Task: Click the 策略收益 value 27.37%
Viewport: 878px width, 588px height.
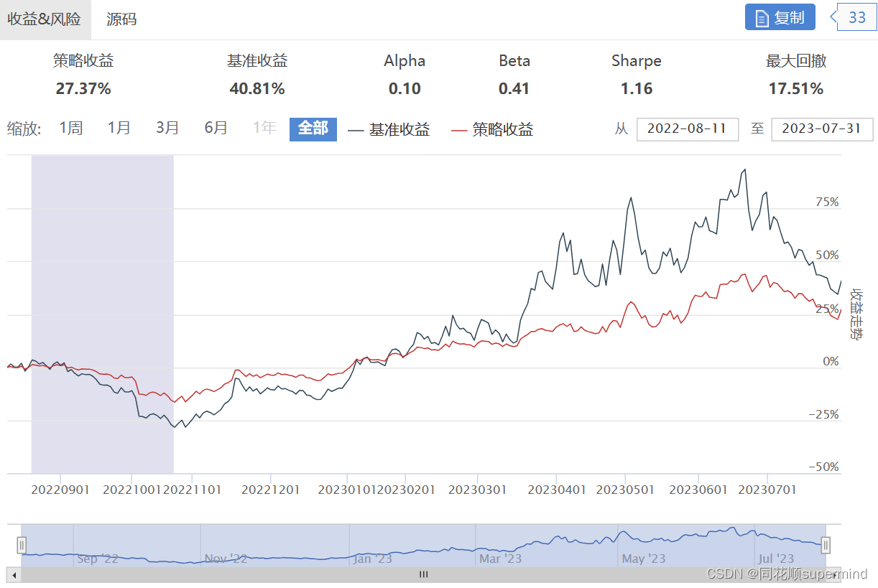Action: [83, 89]
